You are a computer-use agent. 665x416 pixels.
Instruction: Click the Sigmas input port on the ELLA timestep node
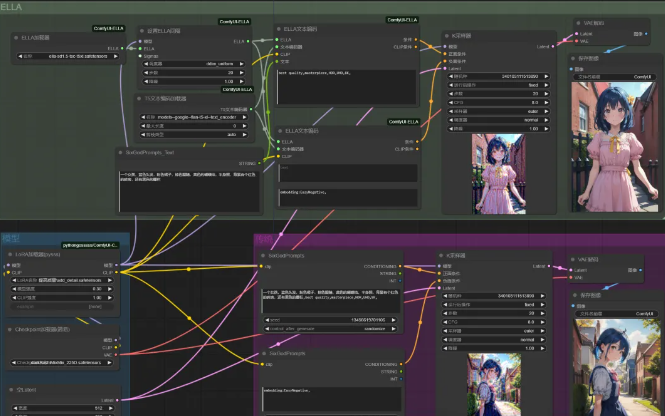pyautogui.click(x=140, y=56)
